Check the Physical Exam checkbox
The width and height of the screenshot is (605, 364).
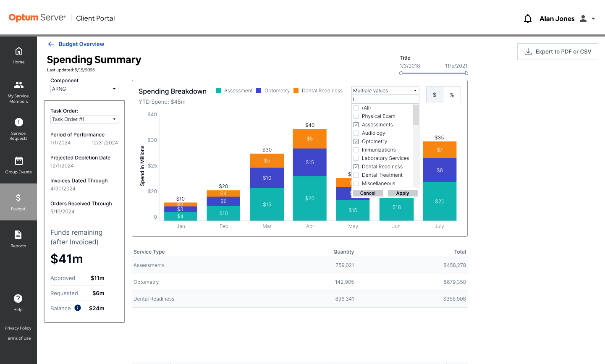pos(356,116)
